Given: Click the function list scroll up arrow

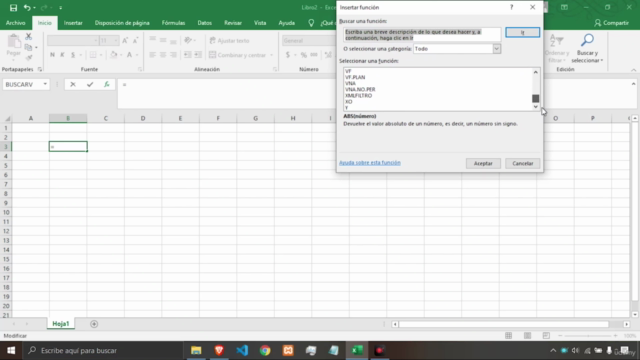Looking at the screenshot, I should pos(536,72).
